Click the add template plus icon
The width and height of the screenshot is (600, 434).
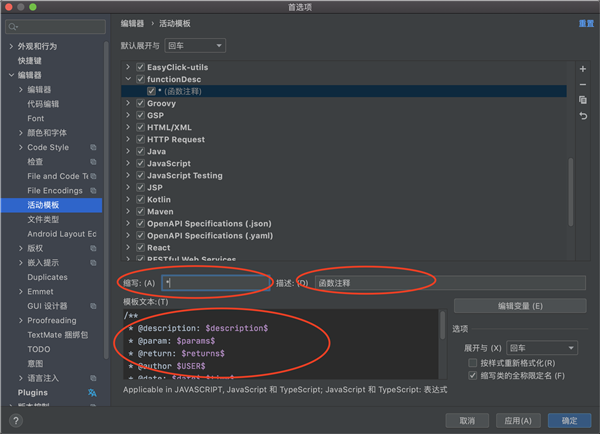[x=583, y=69]
